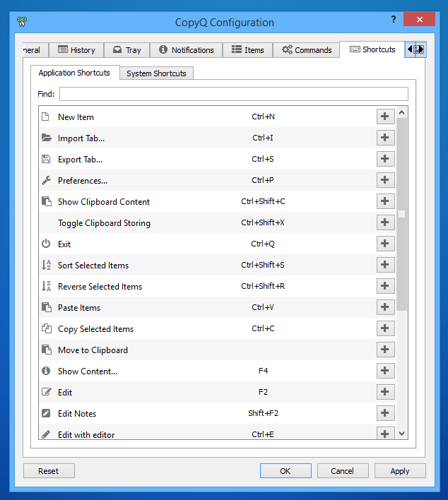Focus the Find search field
The height and width of the screenshot is (500, 448).
[233, 94]
